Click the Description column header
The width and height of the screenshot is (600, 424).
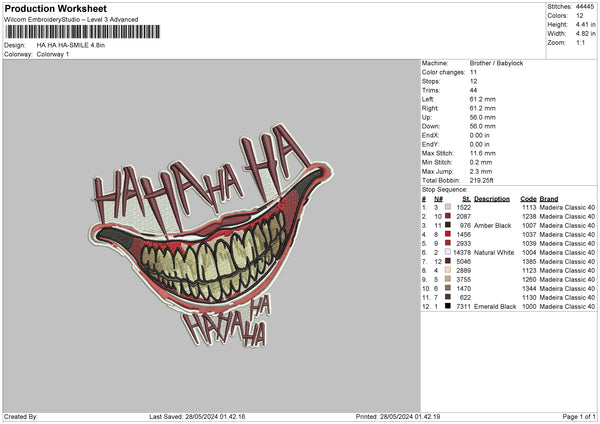click(x=491, y=199)
